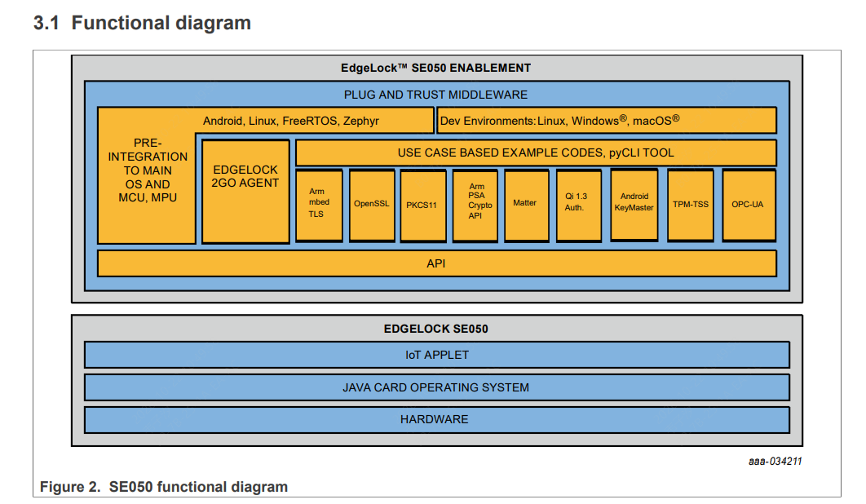This screenshot has width=866, height=504.
Task: Select the 'EdgeLock SE050 ENABLEMENT' title
Action: click(x=435, y=68)
